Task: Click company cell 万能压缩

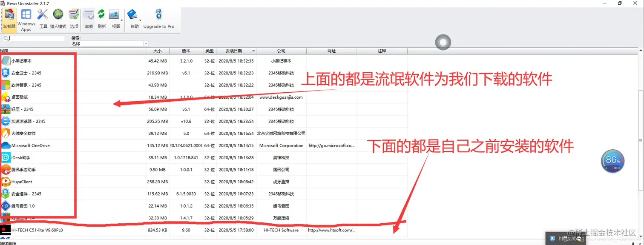Action: tap(281, 218)
